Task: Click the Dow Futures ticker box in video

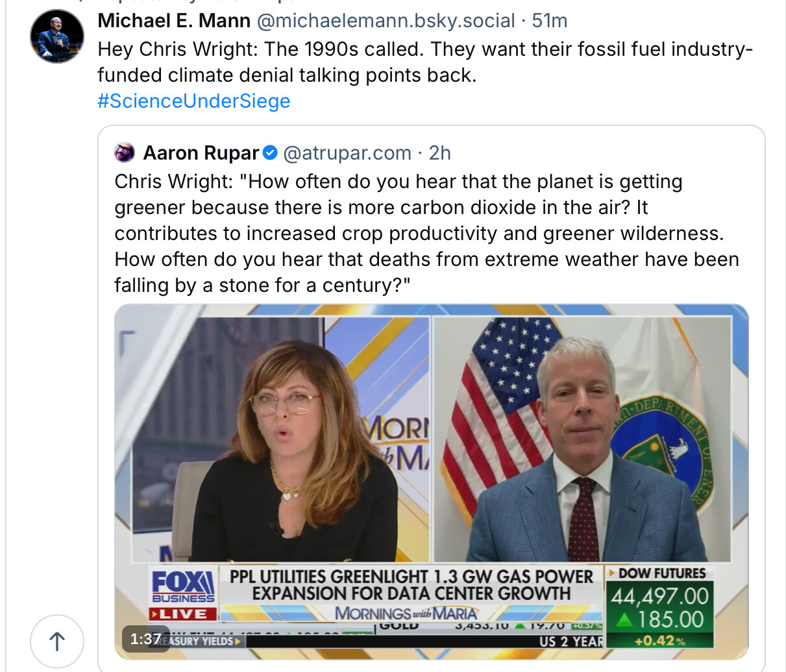Action: (x=659, y=606)
